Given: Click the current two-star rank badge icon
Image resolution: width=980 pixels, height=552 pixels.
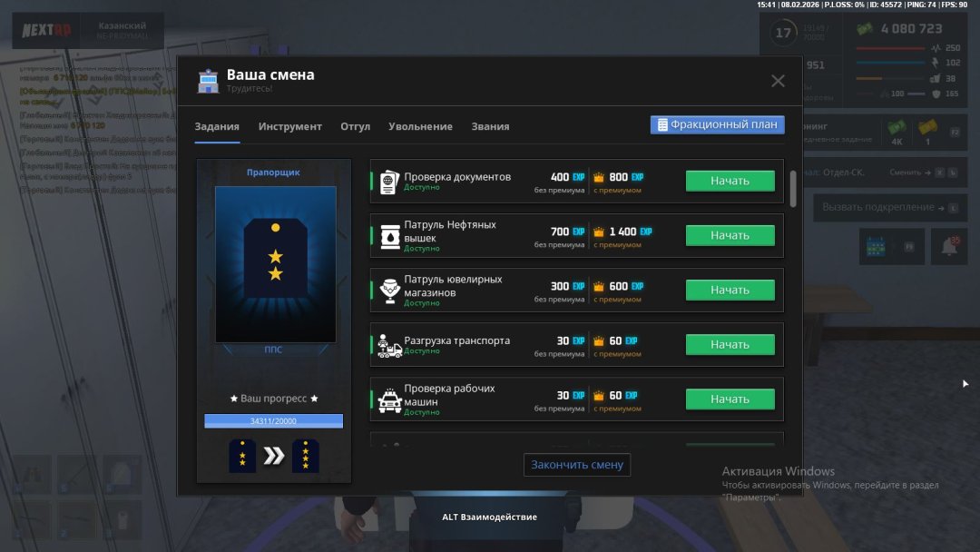Looking at the screenshot, I should tap(242, 456).
